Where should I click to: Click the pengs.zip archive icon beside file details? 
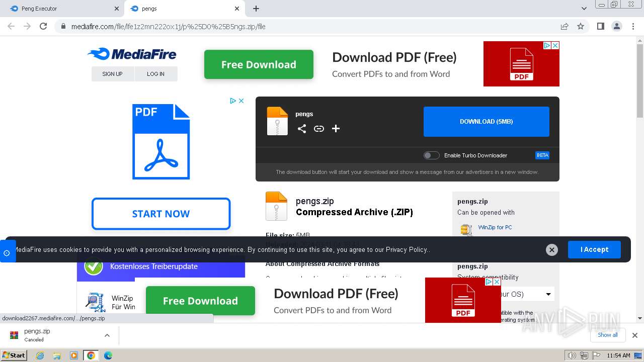point(276,206)
